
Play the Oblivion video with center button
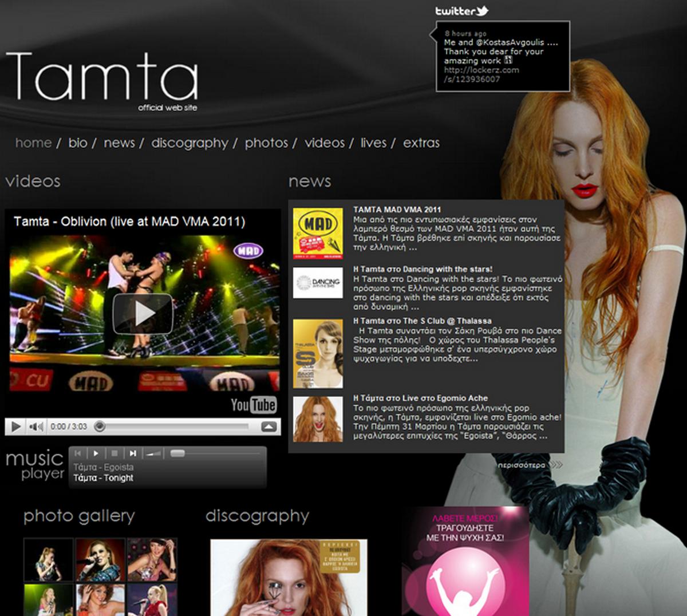pos(143,313)
